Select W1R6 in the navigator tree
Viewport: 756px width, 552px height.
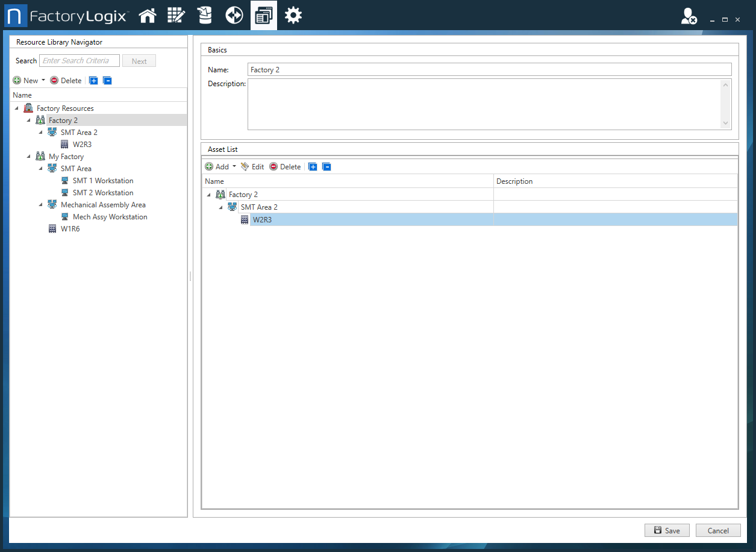70,229
